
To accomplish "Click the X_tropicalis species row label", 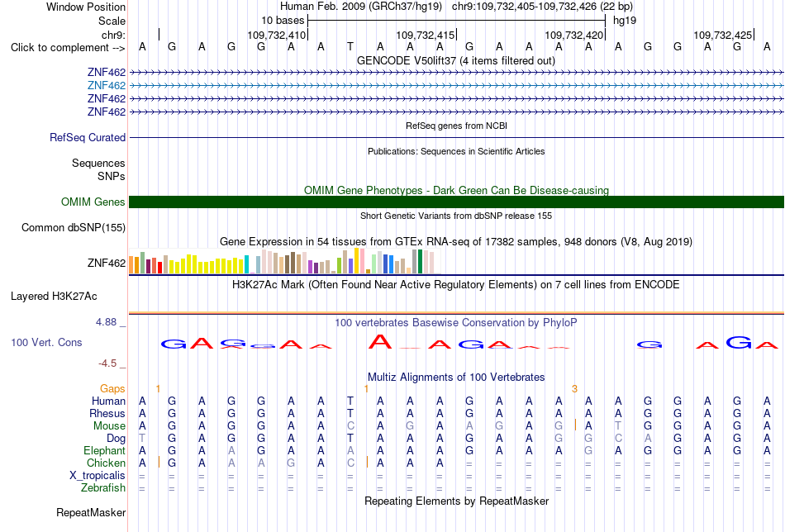I will (x=98, y=476).
